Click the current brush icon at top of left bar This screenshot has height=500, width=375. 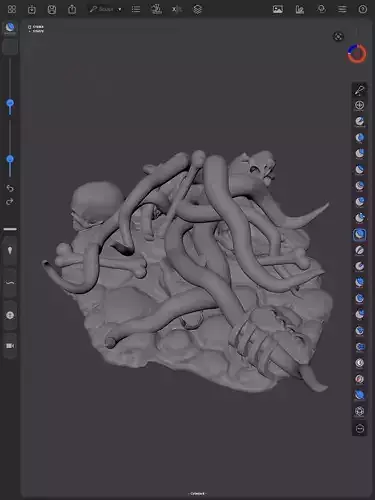pos(10,28)
